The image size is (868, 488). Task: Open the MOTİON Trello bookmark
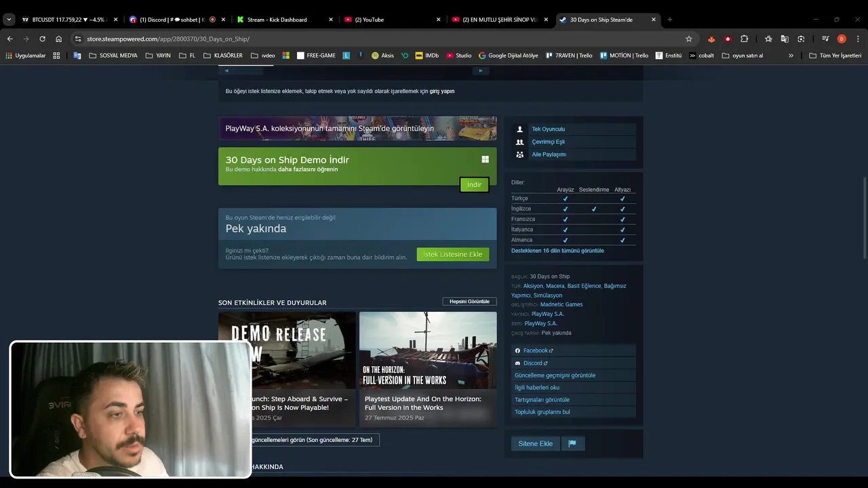(x=624, y=56)
